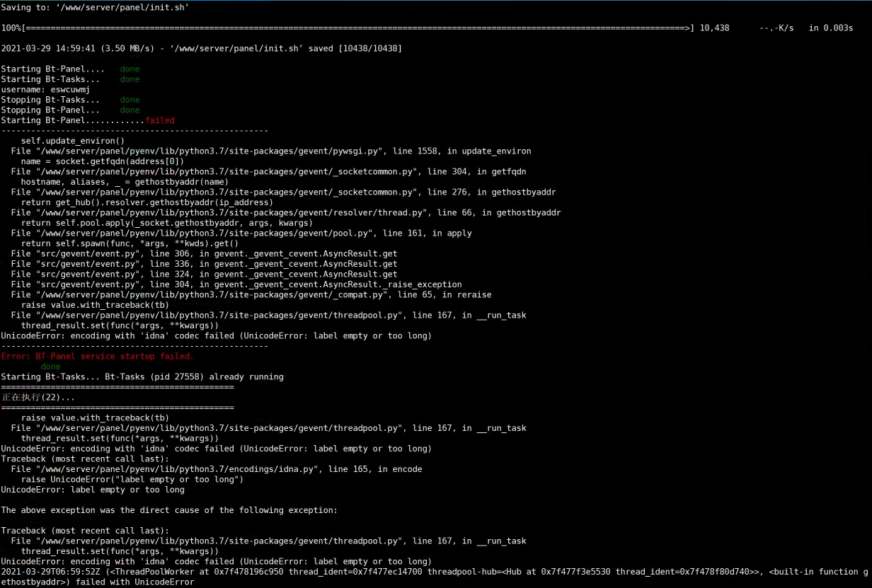Click red 'Error: BT-Panel service startup failed.' message
The height and width of the screenshot is (588, 872).
click(x=98, y=357)
